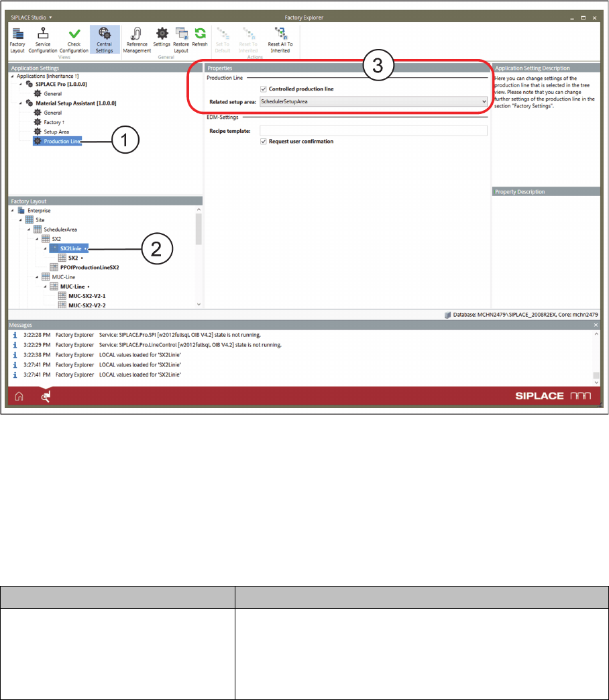This screenshot has height=700, width=609.
Task: Collapse the SchedulerArea node
Action: pos(29,230)
